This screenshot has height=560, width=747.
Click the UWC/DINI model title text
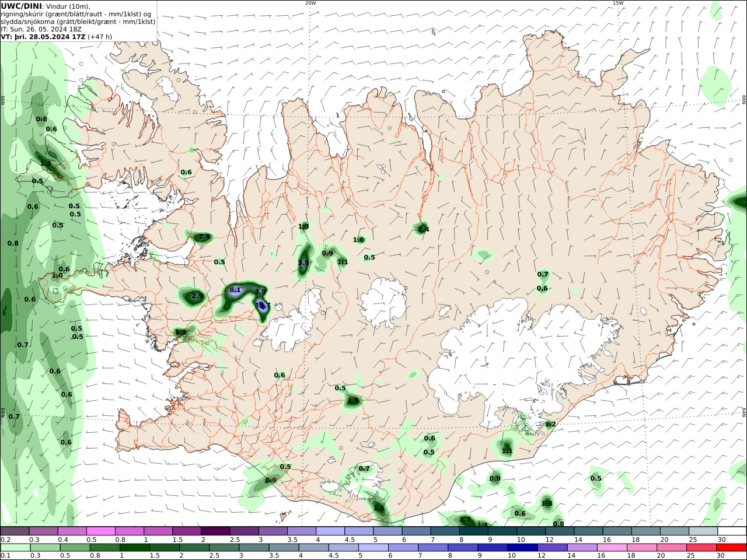(x=21, y=6)
